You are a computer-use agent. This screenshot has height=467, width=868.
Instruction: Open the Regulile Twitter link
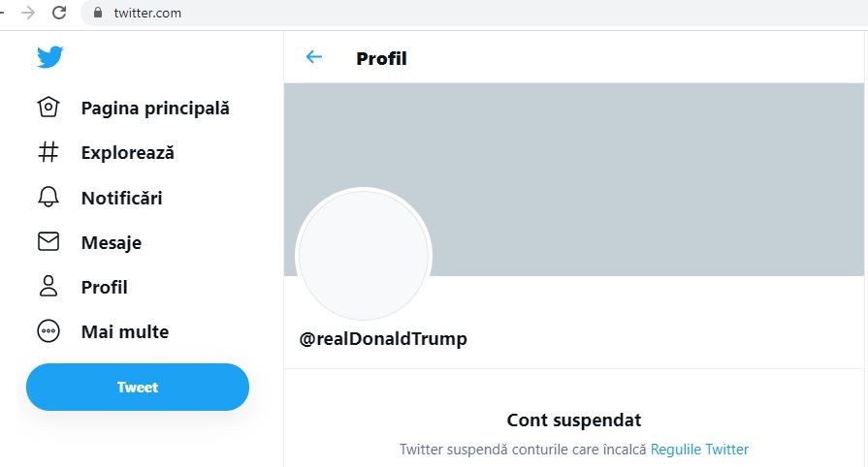[x=699, y=450]
